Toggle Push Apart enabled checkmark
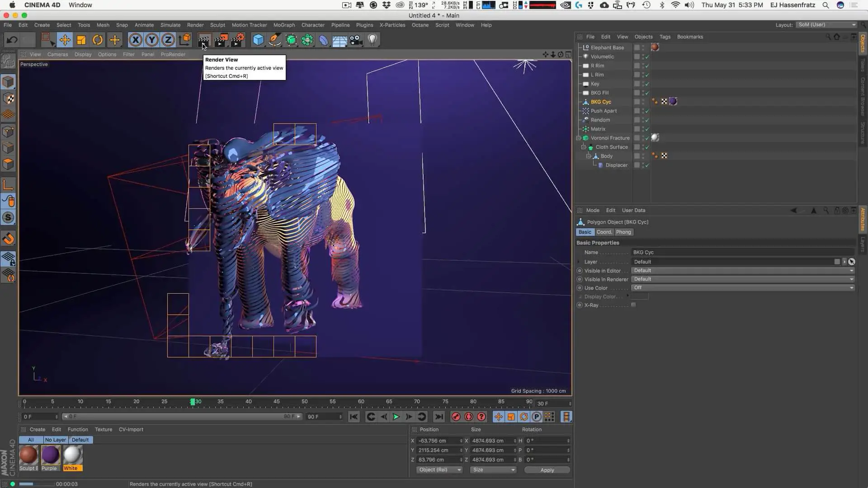The image size is (868, 488). pos(647,111)
